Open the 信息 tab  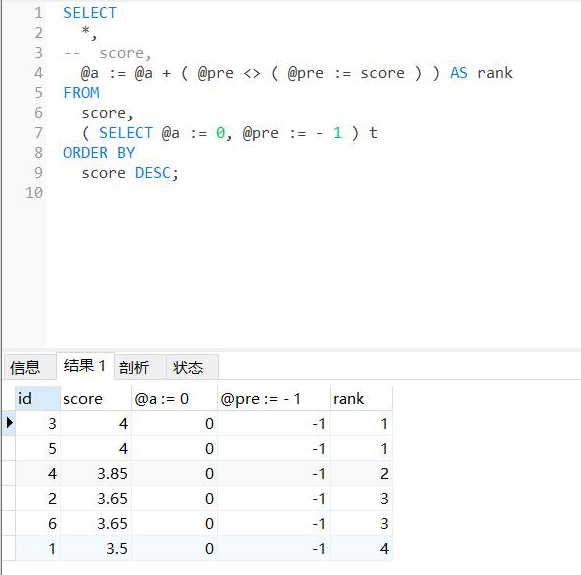coord(29,367)
